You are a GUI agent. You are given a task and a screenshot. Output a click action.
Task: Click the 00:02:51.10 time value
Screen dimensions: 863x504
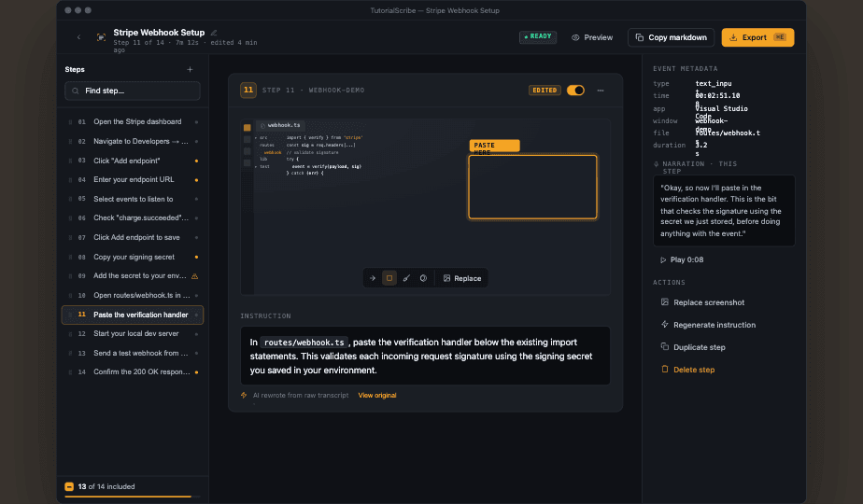tap(717, 99)
